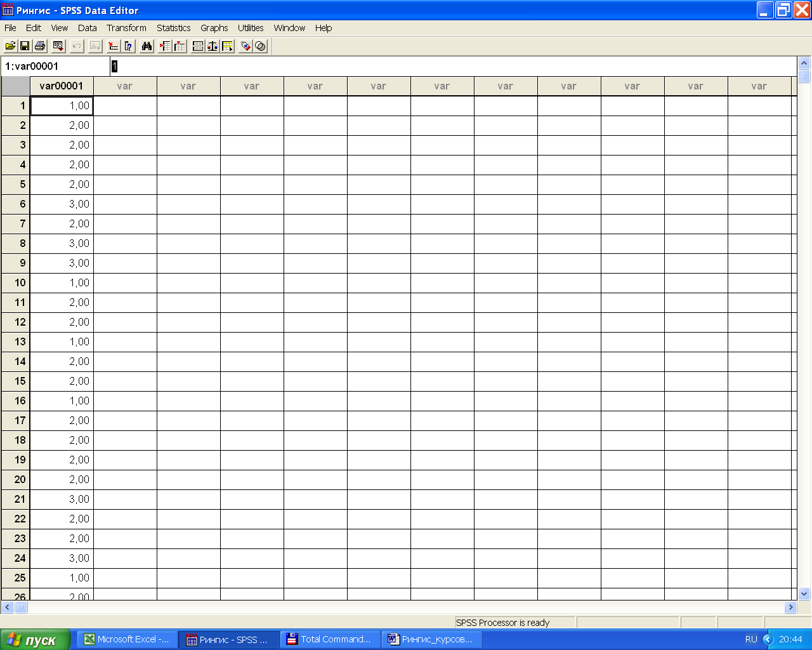Click the Open File toolbar icon
Screen dimensions: 812x650
click(x=10, y=46)
